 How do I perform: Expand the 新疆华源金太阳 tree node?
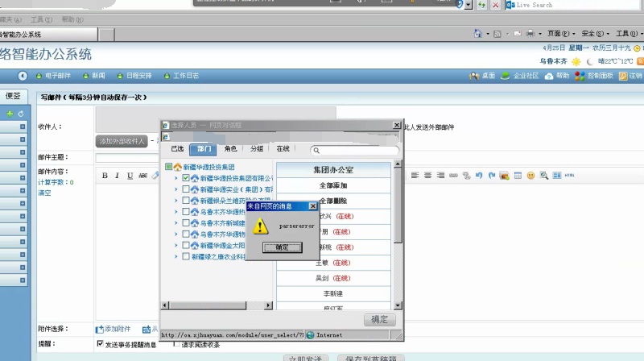175,245
